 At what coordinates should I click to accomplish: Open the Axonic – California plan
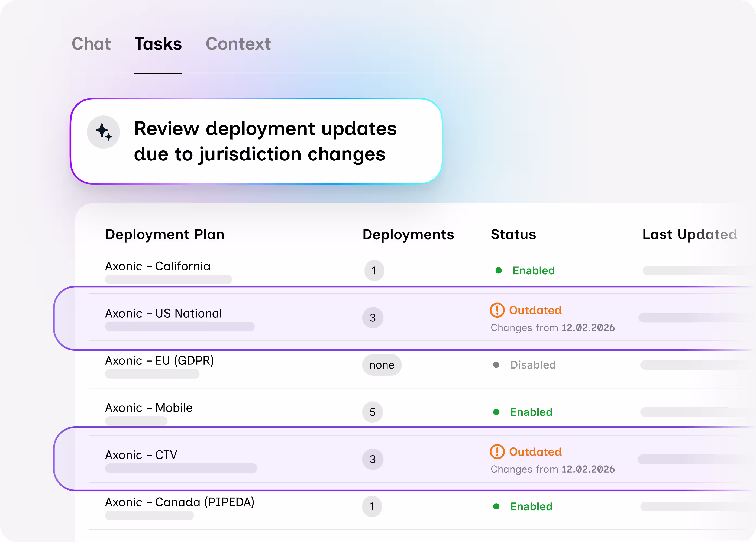click(x=158, y=266)
